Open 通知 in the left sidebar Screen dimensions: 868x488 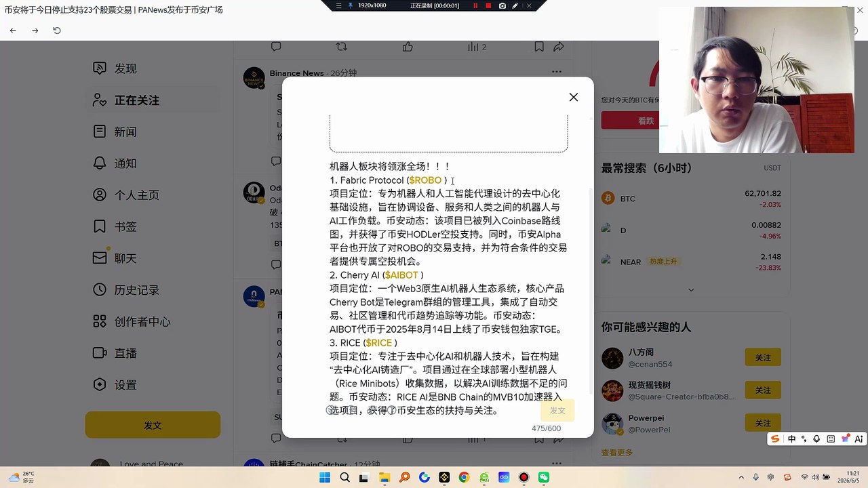point(153,163)
